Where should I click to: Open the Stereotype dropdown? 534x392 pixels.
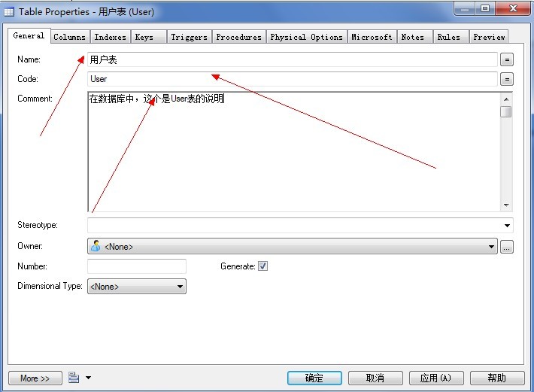507,225
